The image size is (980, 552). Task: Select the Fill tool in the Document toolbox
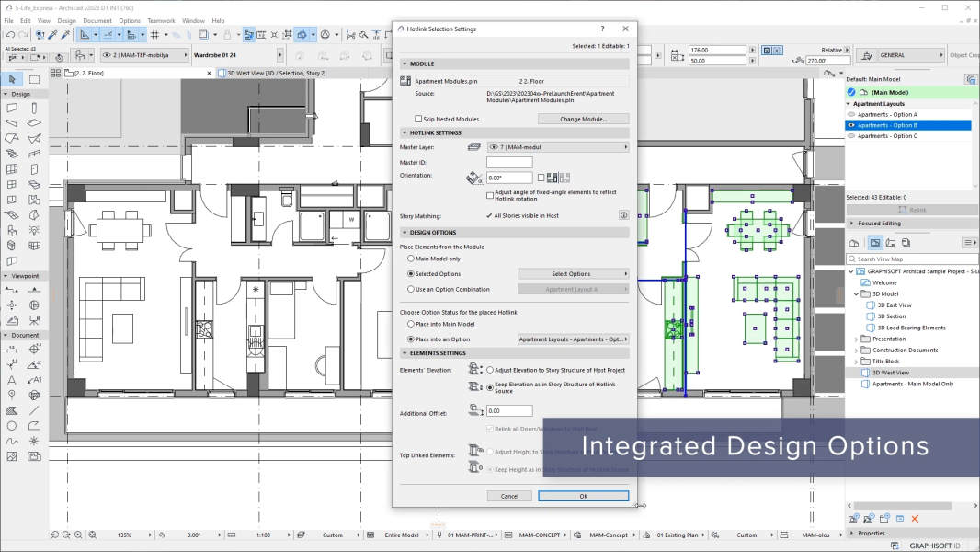12,410
